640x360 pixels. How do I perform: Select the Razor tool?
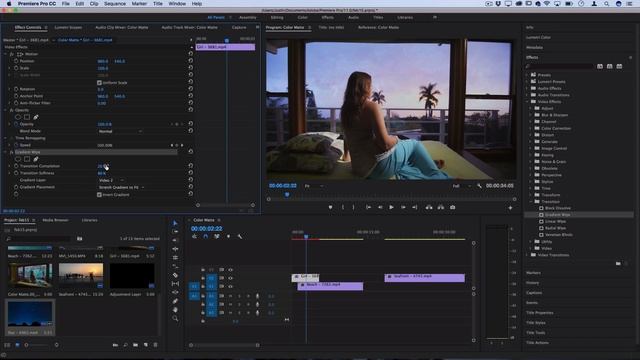[175, 275]
